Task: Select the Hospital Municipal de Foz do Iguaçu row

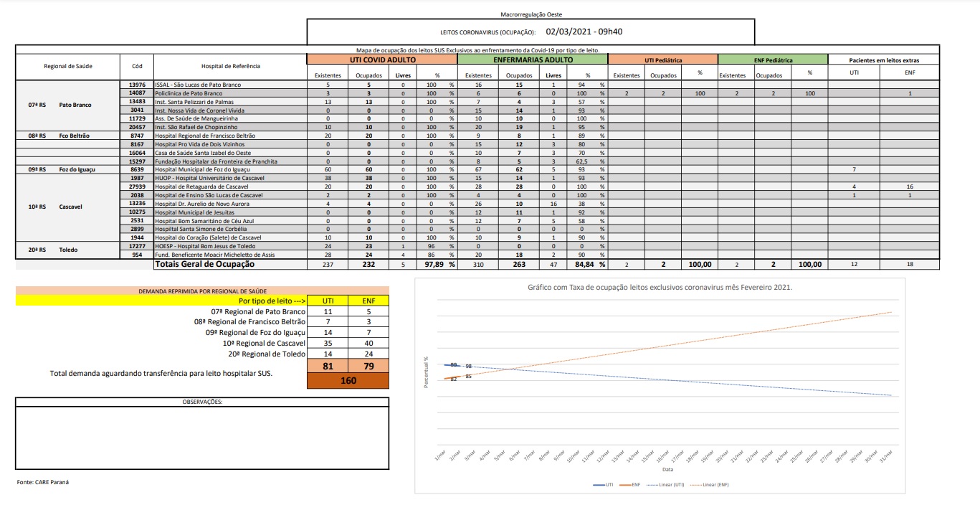Action: click(230, 169)
